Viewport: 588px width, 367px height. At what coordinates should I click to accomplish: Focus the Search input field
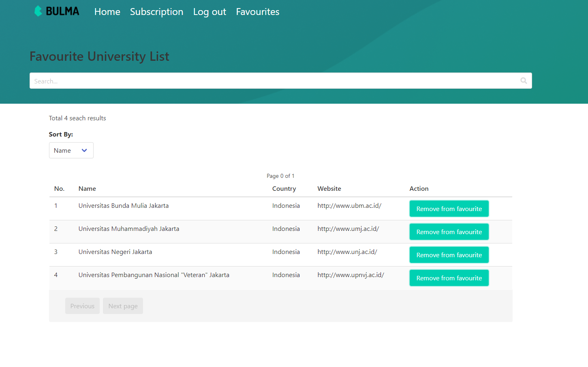[x=281, y=81]
